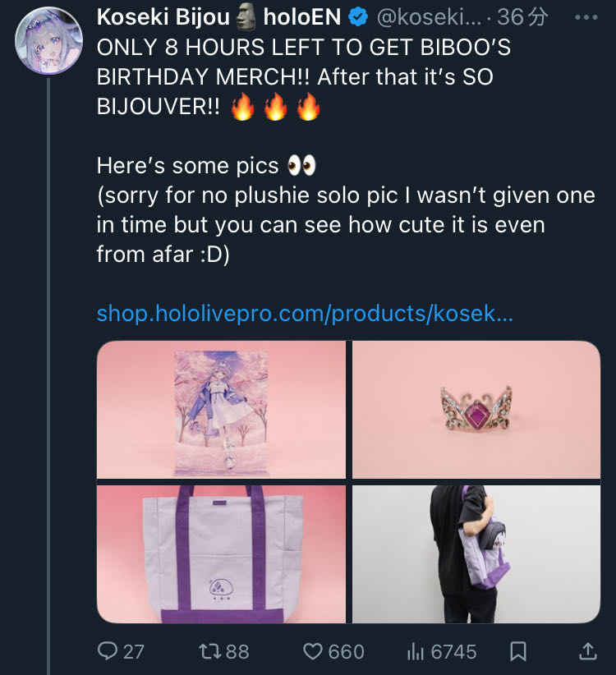The width and height of the screenshot is (616, 675).
Task: Click the 660 likes count
Action: (346, 652)
